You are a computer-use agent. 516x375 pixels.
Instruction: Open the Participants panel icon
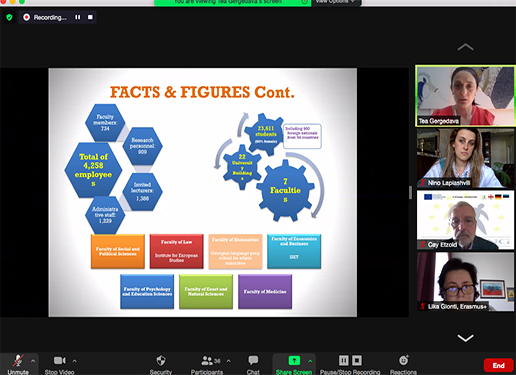[x=207, y=361]
